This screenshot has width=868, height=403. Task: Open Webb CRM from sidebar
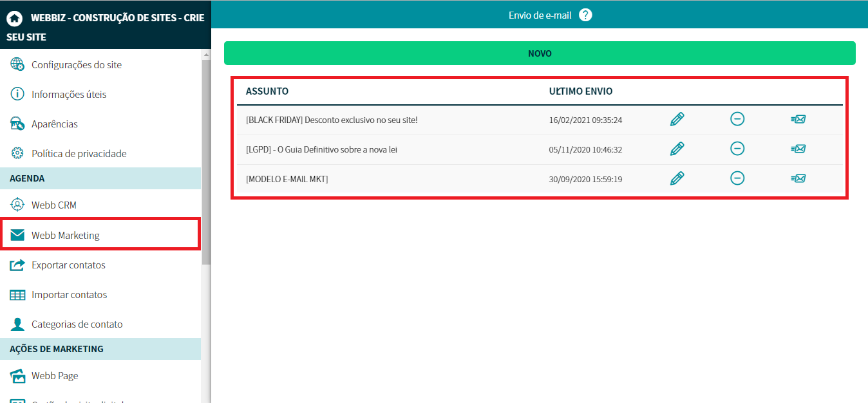pos(54,205)
